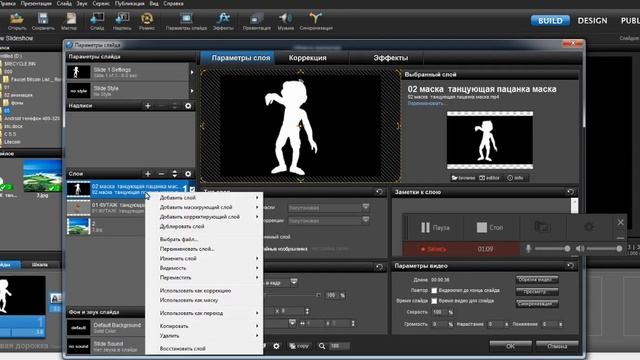The width and height of the screenshot is (640, 360).
Task: Click the Ремикс toolbar icon
Action: (147, 21)
